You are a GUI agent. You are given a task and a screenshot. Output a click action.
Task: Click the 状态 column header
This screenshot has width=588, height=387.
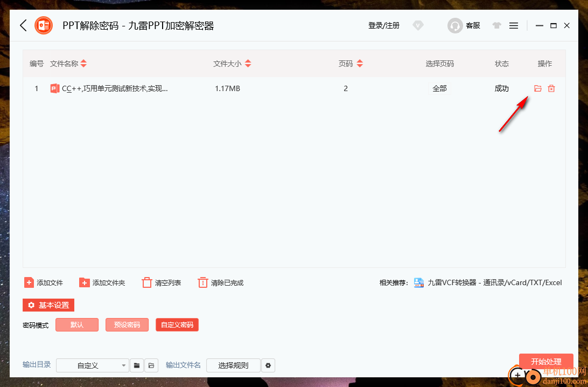502,64
